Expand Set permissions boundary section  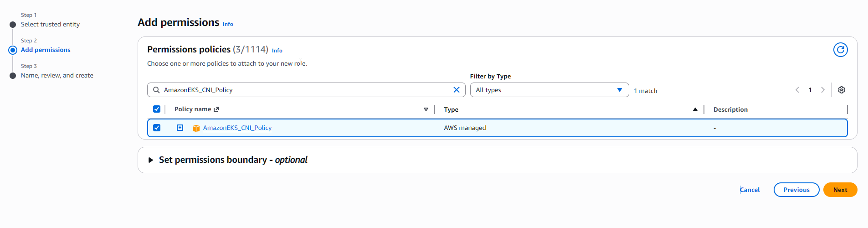[x=151, y=160]
